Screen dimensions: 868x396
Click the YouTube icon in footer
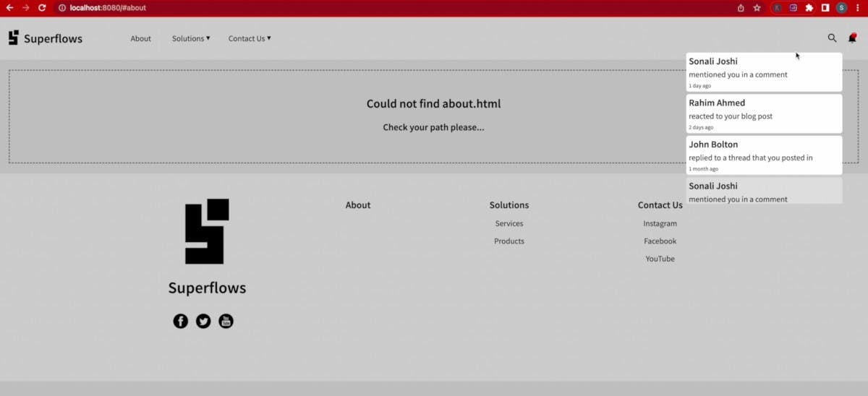pos(226,321)
